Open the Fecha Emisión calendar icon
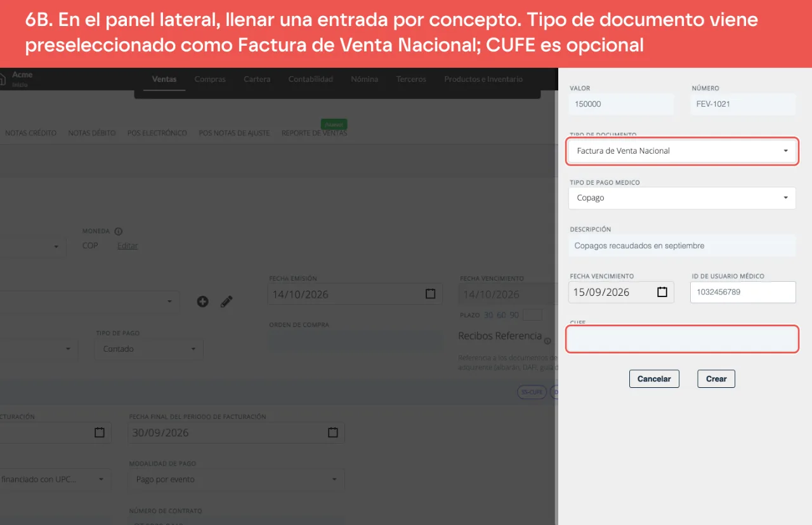This screenshot has width=812, height=525. [430, 294]
